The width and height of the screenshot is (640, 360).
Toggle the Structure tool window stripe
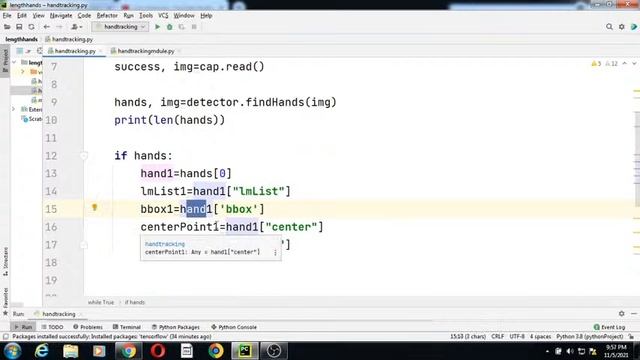(x=5, y=261)
